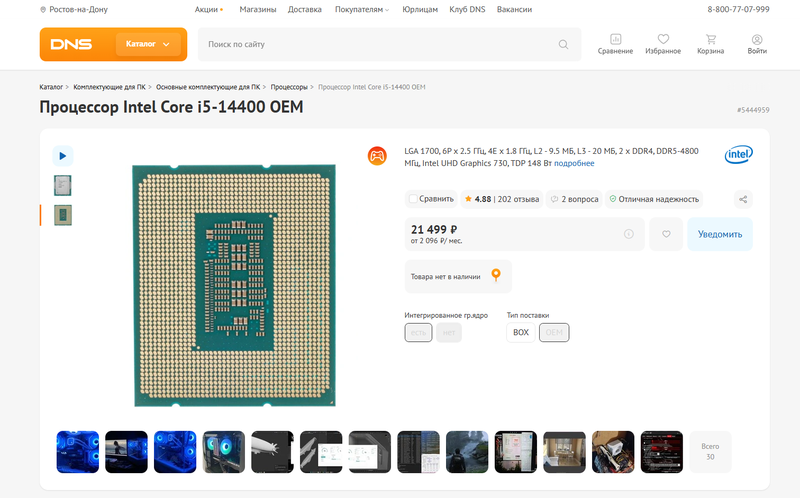Click the price info circle icon

pyautogui.click(x=629, y=234)
